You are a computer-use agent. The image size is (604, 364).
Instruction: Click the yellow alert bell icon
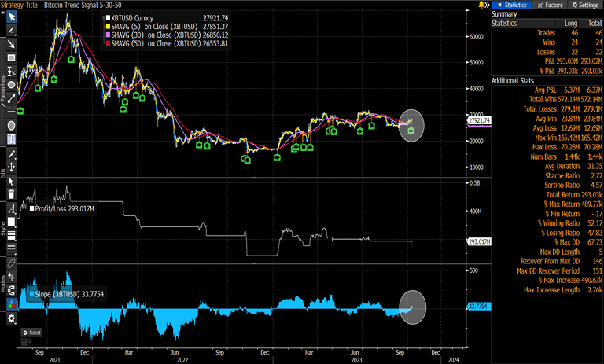coord(481,5)
